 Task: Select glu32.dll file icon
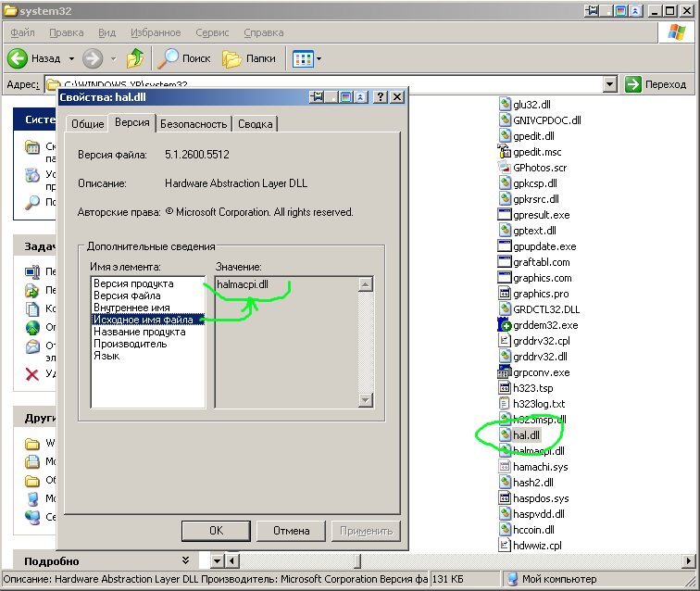[x=505, y=104]
